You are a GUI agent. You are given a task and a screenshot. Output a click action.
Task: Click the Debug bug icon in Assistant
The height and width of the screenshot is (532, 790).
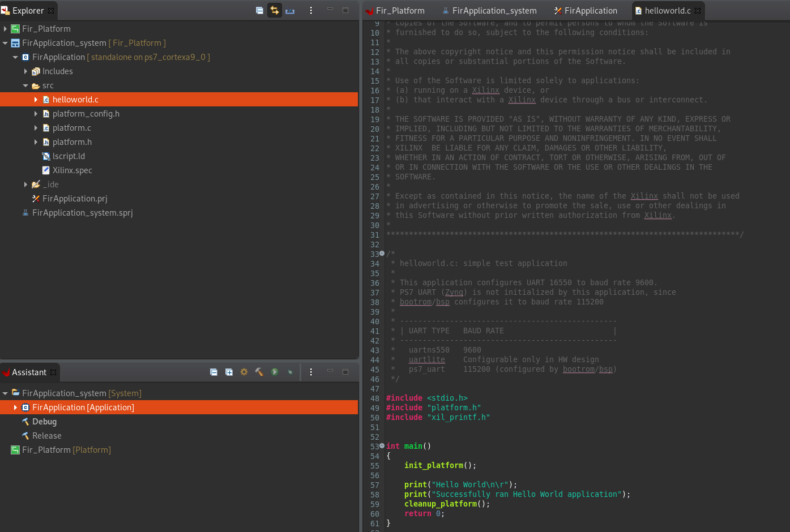point(290,372)
